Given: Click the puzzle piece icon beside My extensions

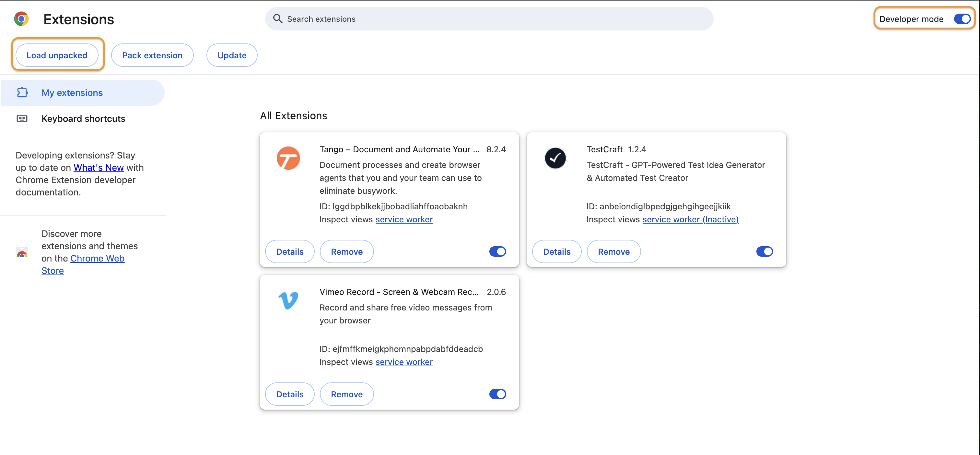Looking at the screenshot, I should pos(22,92).
